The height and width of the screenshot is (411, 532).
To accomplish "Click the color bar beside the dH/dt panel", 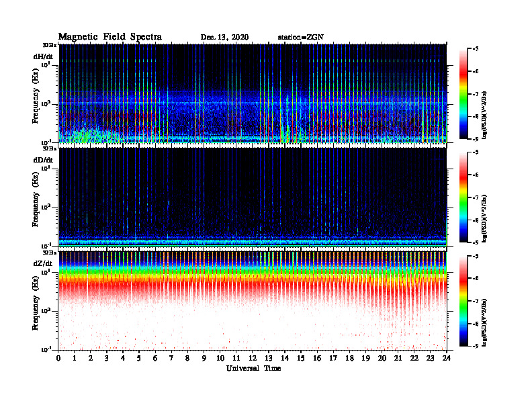I will tap(463, 94).
